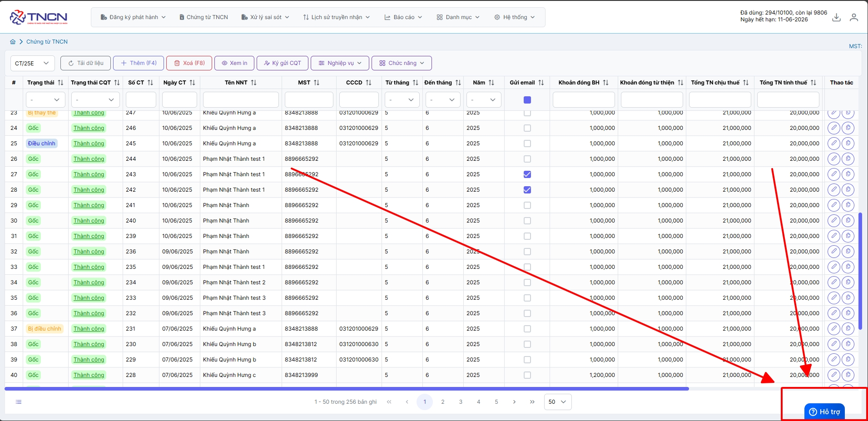Click the Ký gửi CQT button

(283, 63)
